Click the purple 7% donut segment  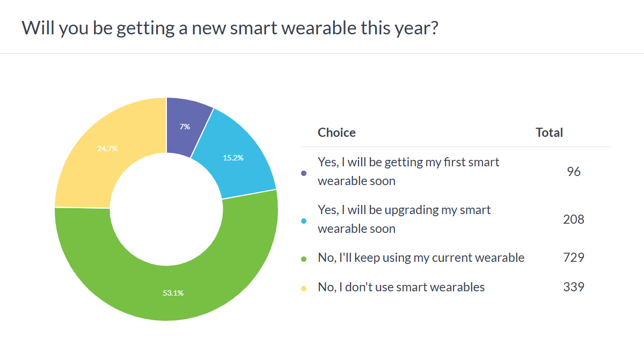tap(185, 126)
